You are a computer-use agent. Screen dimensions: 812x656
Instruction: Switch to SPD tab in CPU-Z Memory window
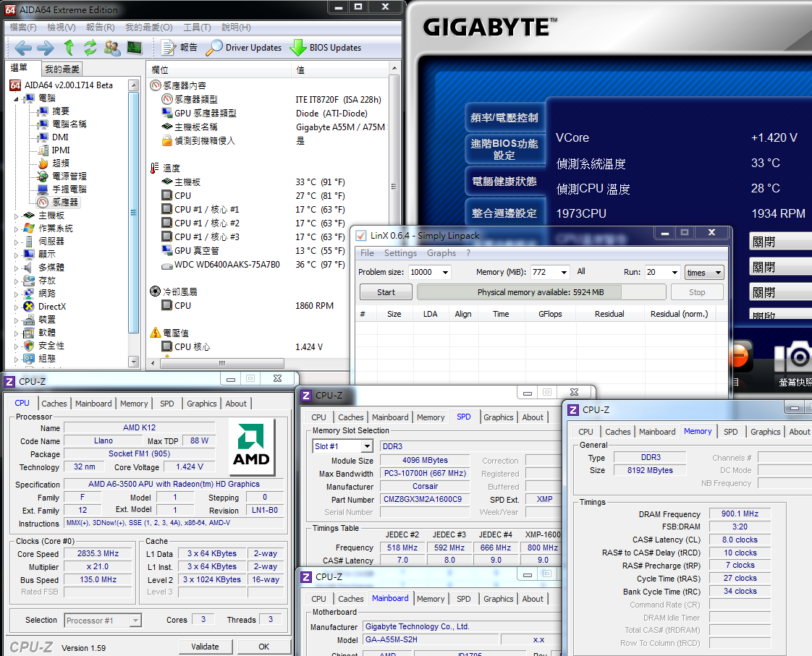pyautogui.click(x=731, y=432)
